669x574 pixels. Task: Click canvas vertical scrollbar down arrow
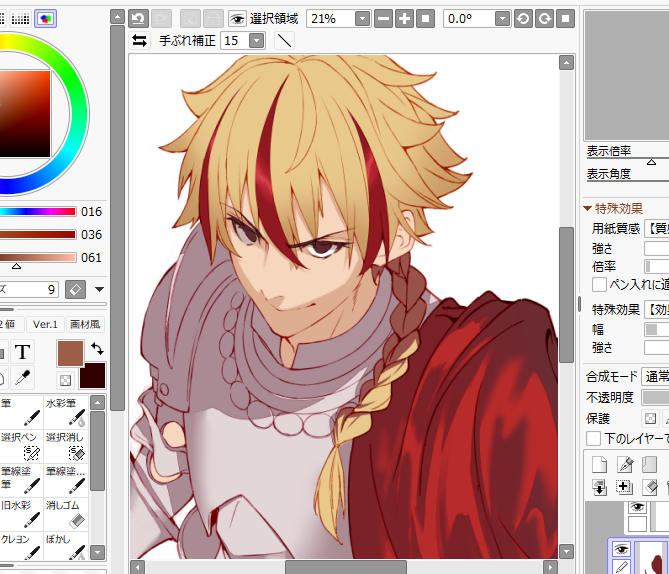566,552
